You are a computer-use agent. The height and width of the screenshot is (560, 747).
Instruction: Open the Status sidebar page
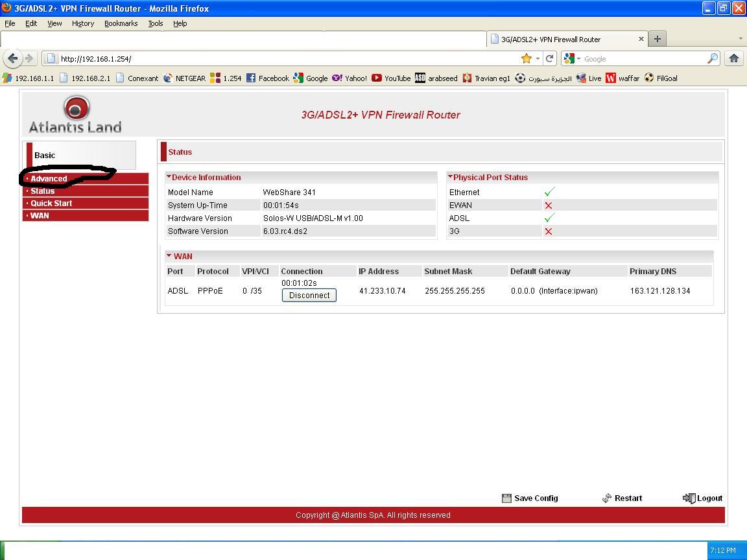point(86,191)
